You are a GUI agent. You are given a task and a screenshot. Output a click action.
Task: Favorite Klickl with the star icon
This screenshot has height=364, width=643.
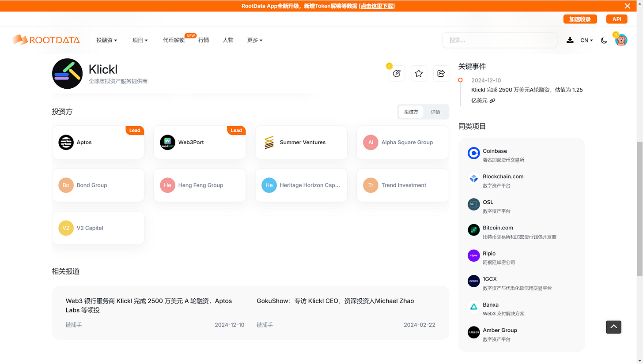point(419,73)
